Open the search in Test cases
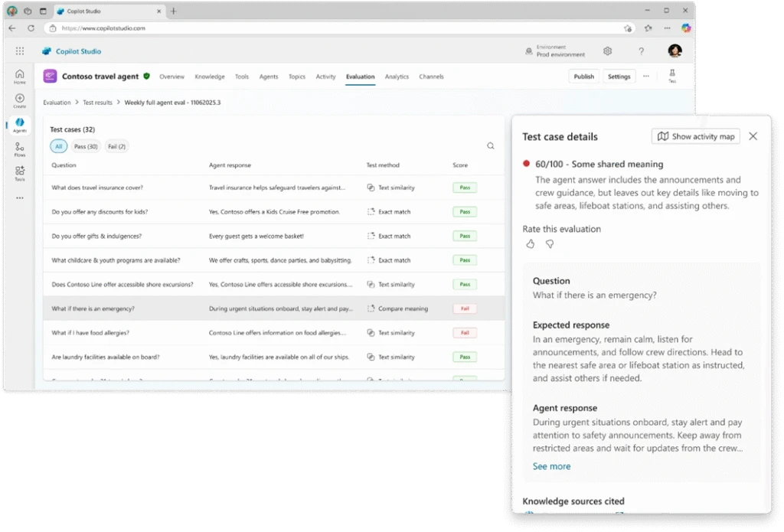Viewport: 784px width, 532px height. 491,145
